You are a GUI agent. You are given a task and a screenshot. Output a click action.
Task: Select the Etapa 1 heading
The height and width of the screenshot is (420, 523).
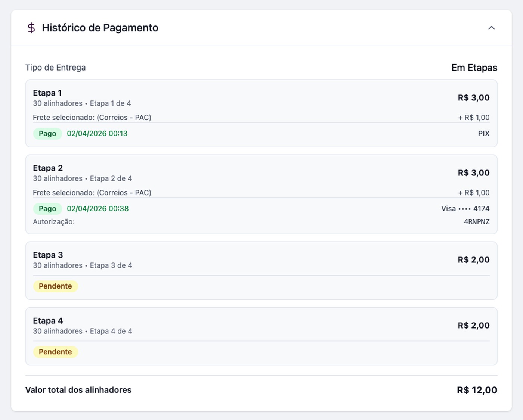point(47,93)
